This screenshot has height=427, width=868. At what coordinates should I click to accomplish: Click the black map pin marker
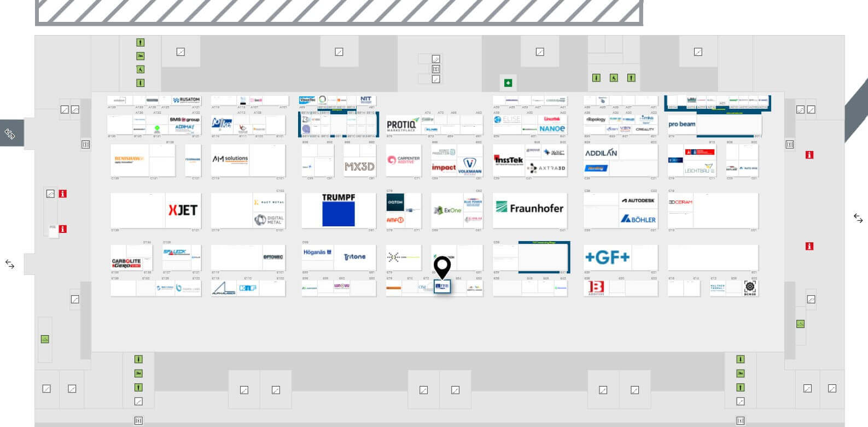click(x=442, y=267)
